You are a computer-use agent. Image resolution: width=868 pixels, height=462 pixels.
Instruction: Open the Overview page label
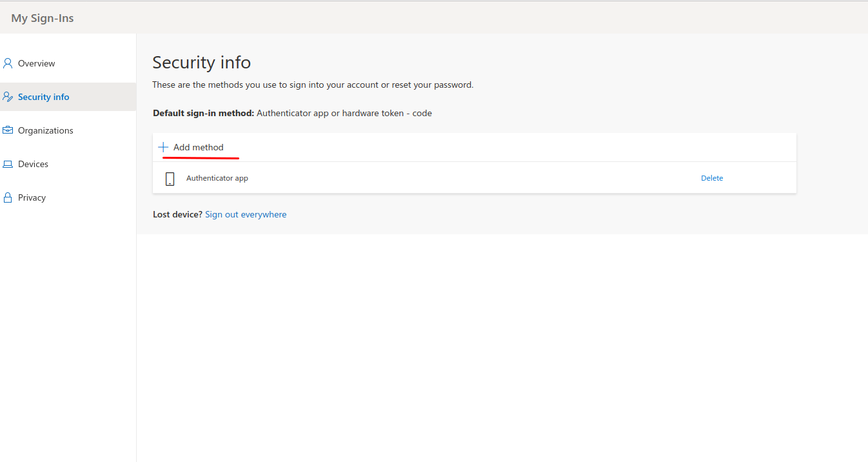tap(36, 63)
